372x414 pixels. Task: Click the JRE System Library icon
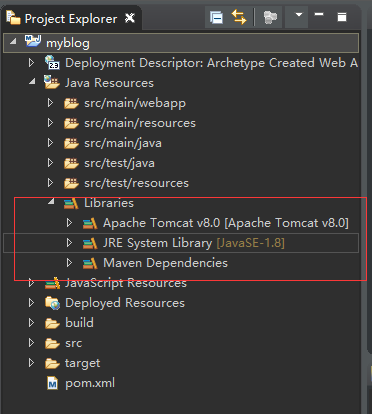coord(90,243)
